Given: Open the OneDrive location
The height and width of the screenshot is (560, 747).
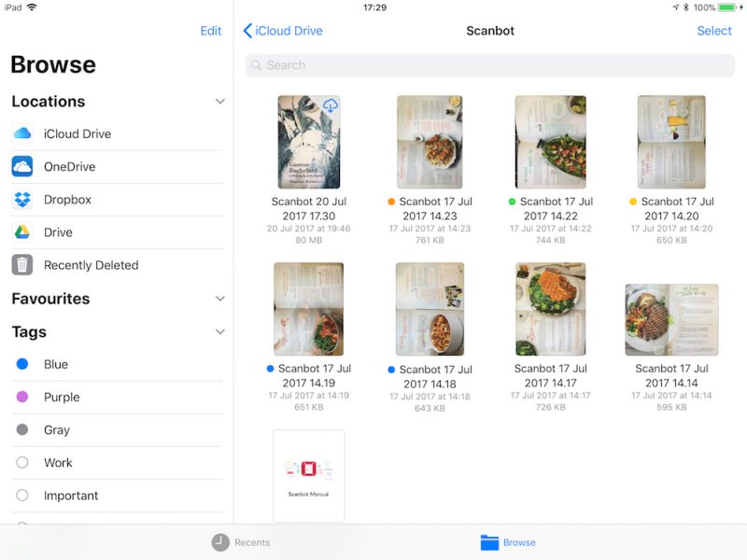Looking at the screenshot, I should 118,167.
